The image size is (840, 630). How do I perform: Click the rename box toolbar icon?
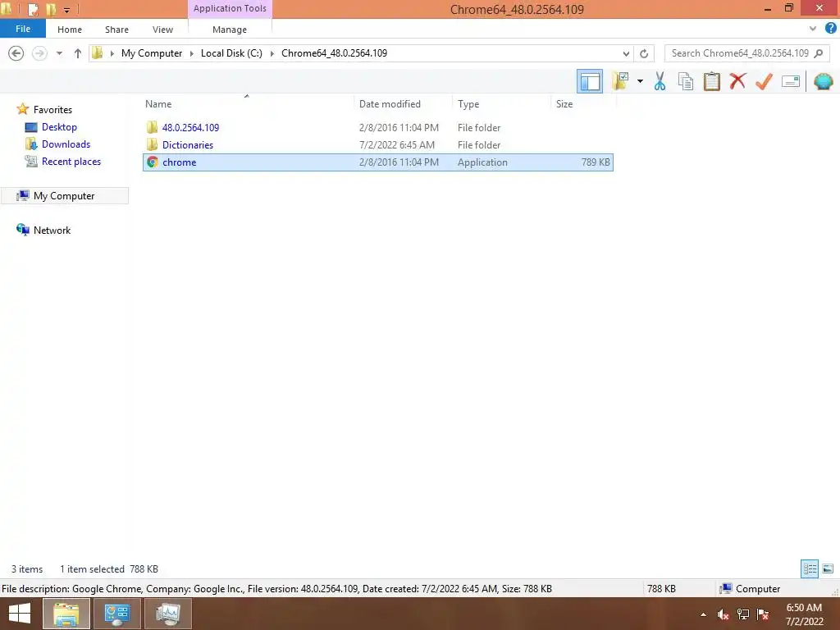[x=790, y=81]
